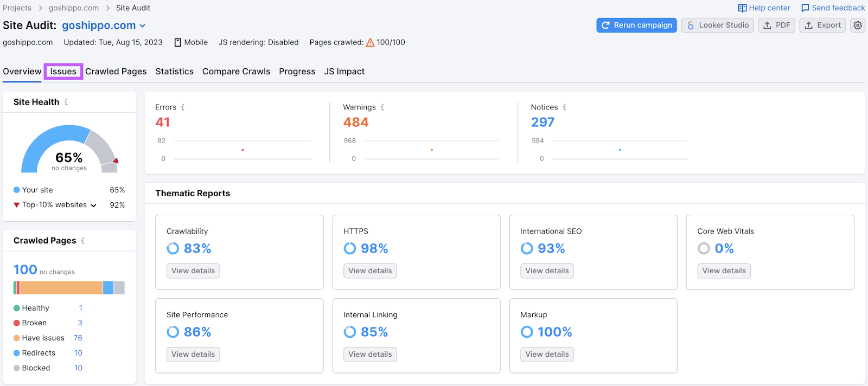This screenshot has height=386, width=868.
Task: Click the Export button
Action: click(822, 25)
